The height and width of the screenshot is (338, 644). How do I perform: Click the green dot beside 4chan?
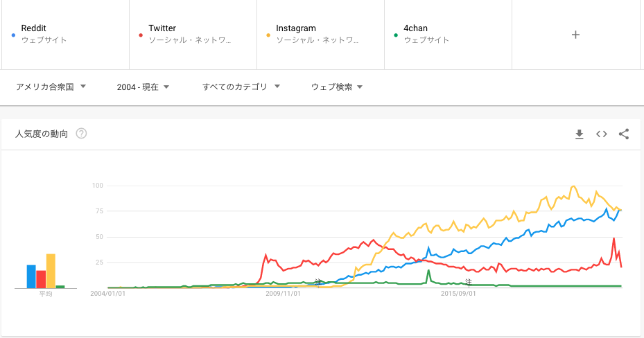pyautogui.click(x=396, y=35)
